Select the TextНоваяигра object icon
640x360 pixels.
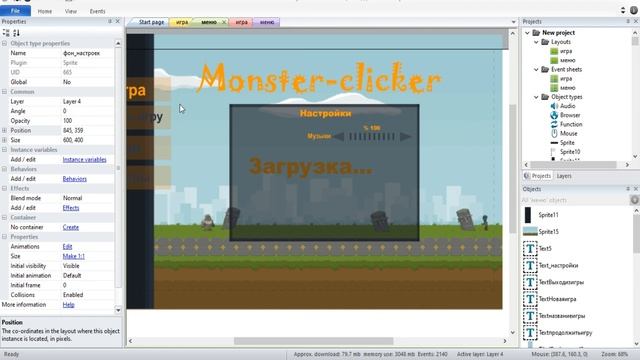click(530, 299)
